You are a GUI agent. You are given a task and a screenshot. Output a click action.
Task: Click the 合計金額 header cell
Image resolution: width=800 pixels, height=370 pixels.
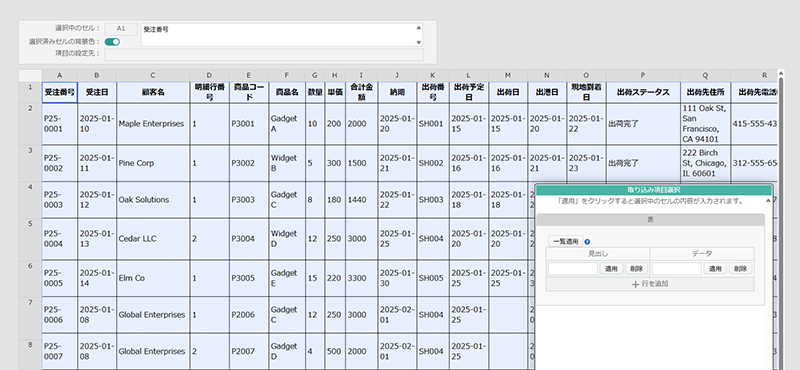coord(361,93)
